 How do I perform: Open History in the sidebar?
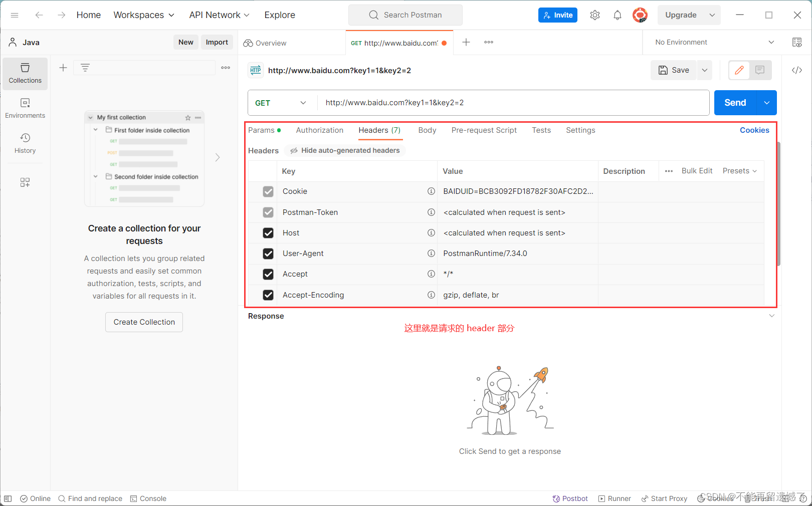25,144
